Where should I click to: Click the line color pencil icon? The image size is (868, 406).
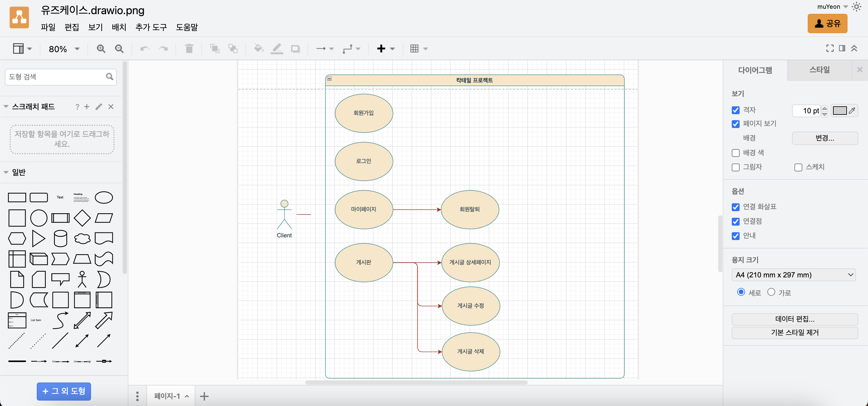[x=277, y=49]
